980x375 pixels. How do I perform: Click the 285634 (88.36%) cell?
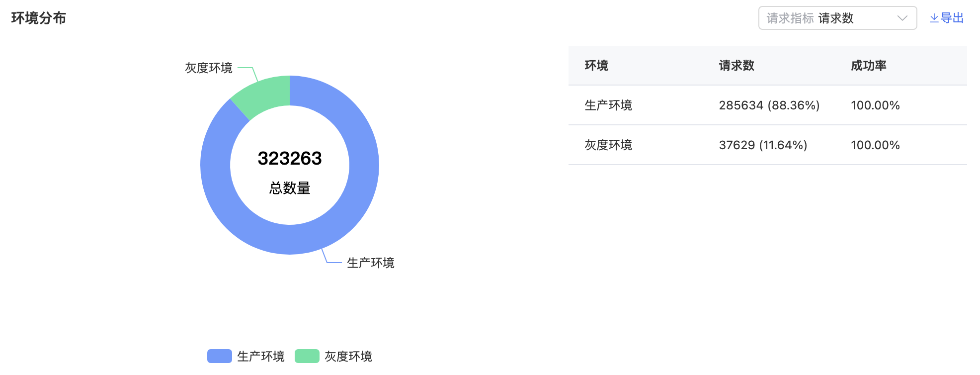coord(769,105)
